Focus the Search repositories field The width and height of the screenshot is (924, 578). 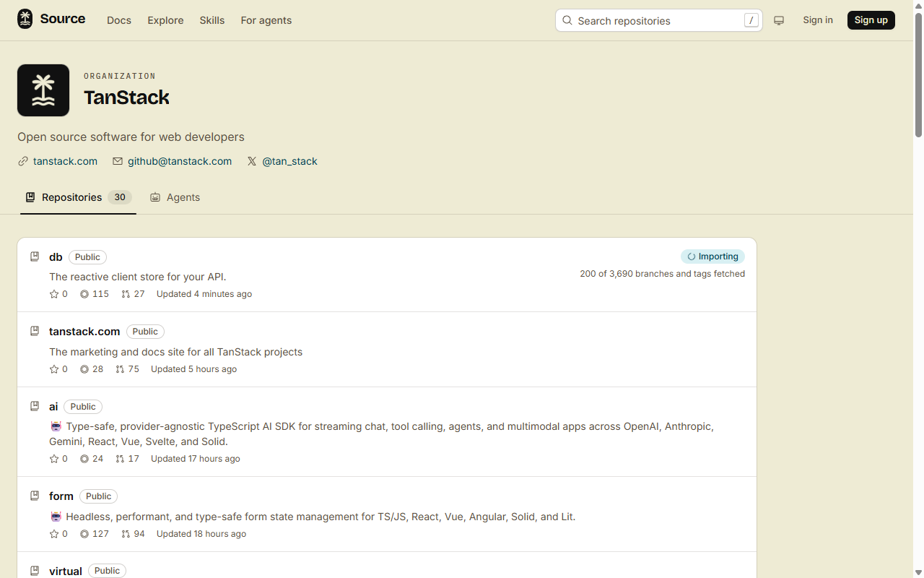pos(659,20)
